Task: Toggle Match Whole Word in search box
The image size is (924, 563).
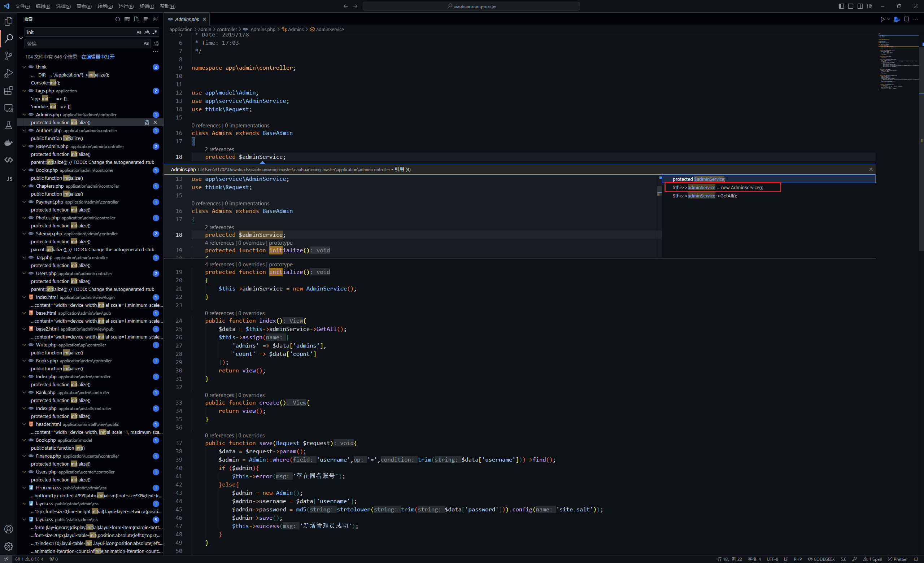Action: [x=147, y=32]
